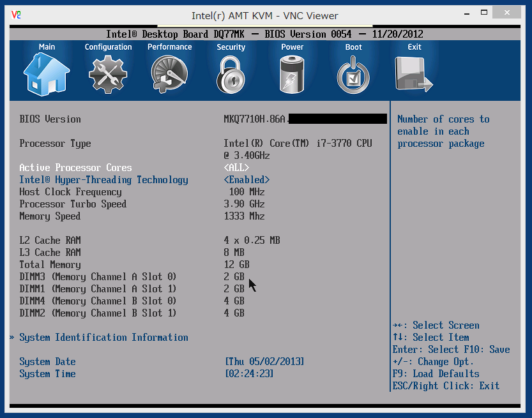
Task: Click the 1333 Mhz value
Action: [244, 216]
